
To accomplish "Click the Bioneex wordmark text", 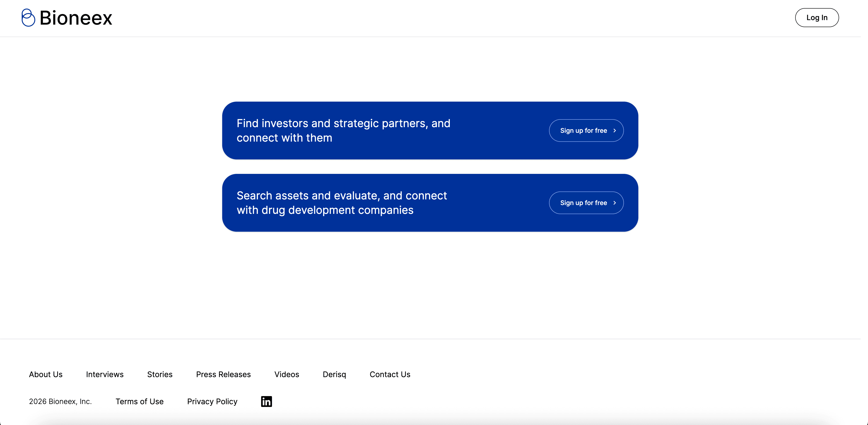I will 76,18.
